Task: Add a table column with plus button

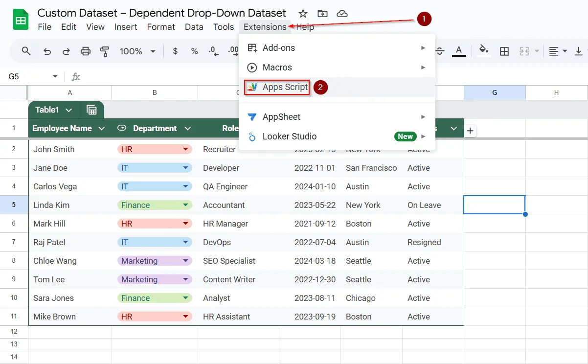Action: click(470, 131)
